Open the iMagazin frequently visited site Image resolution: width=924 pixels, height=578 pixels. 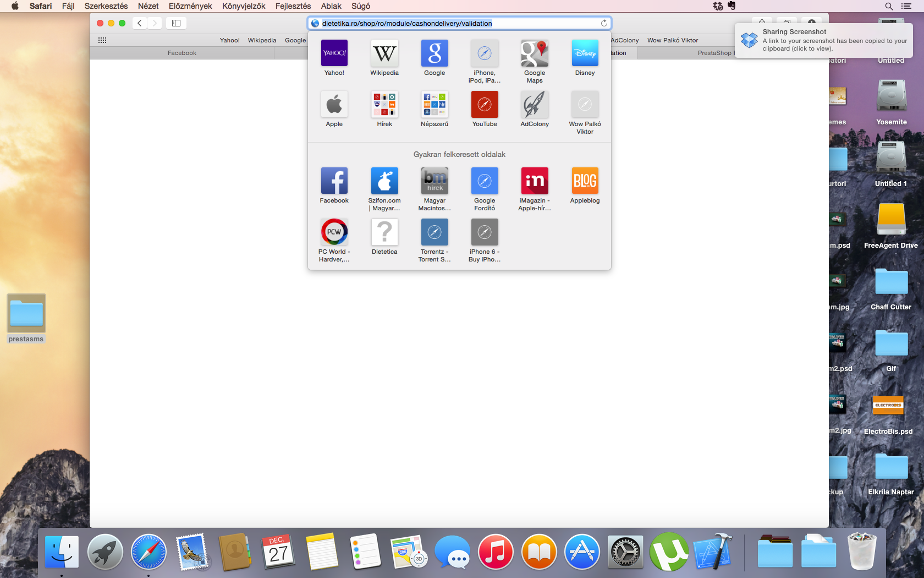click(535, 181)
